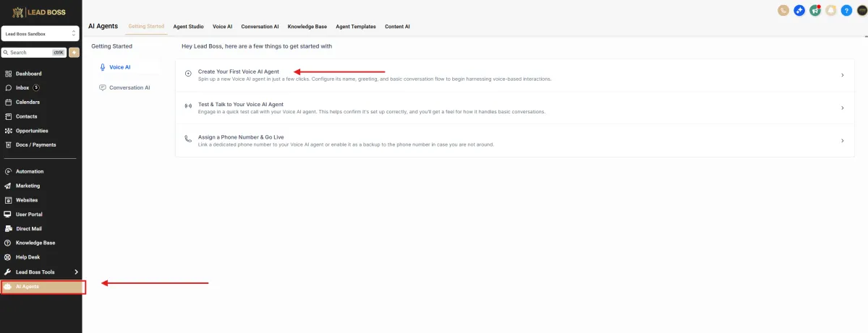This screenshot has height=333, width=868.
Task: Open the Conversation AI top tab
Action: pyautogui.click(x=260, y=27)
